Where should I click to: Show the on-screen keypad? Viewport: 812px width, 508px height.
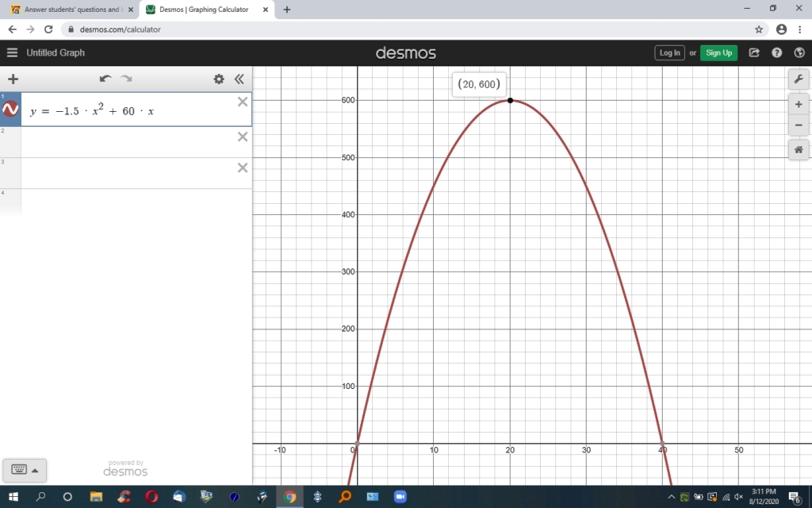pyautogui.click(x=19, y=470)
